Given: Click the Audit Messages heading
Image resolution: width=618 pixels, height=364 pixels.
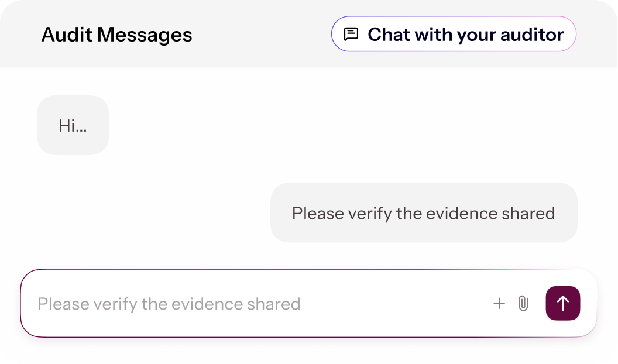Looking at the screenshot, I should (117, 35).
